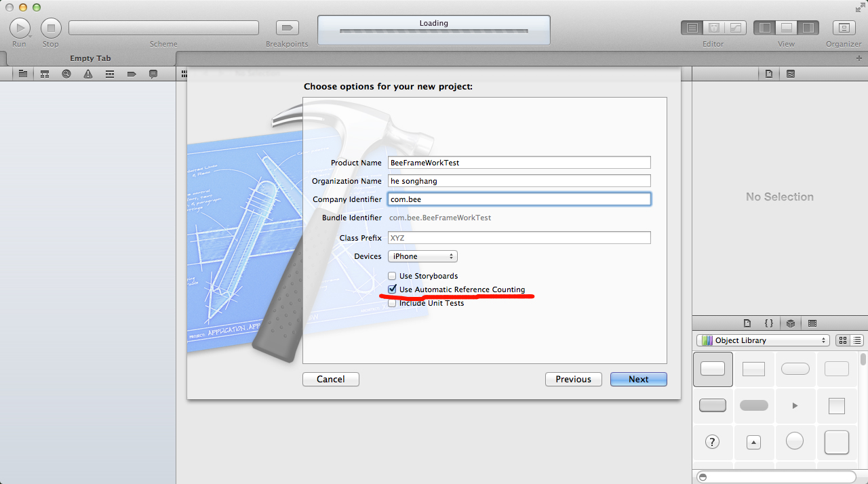Open the Scheme selector in the toolbar

pos(163,28)
